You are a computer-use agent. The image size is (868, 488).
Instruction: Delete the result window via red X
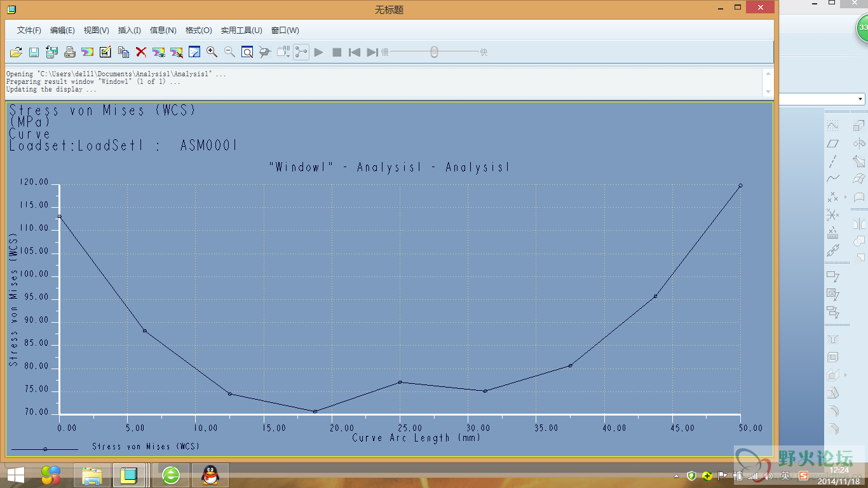(x=141, y=52)
